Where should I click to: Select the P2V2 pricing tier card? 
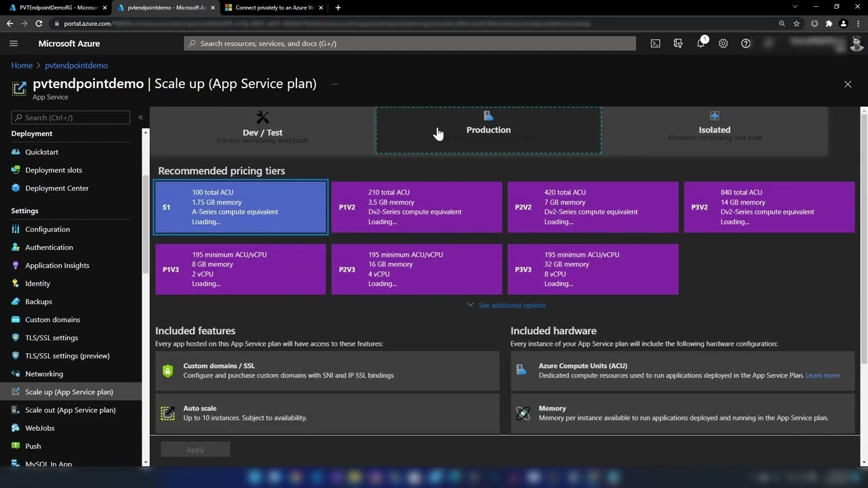(593, 207)
